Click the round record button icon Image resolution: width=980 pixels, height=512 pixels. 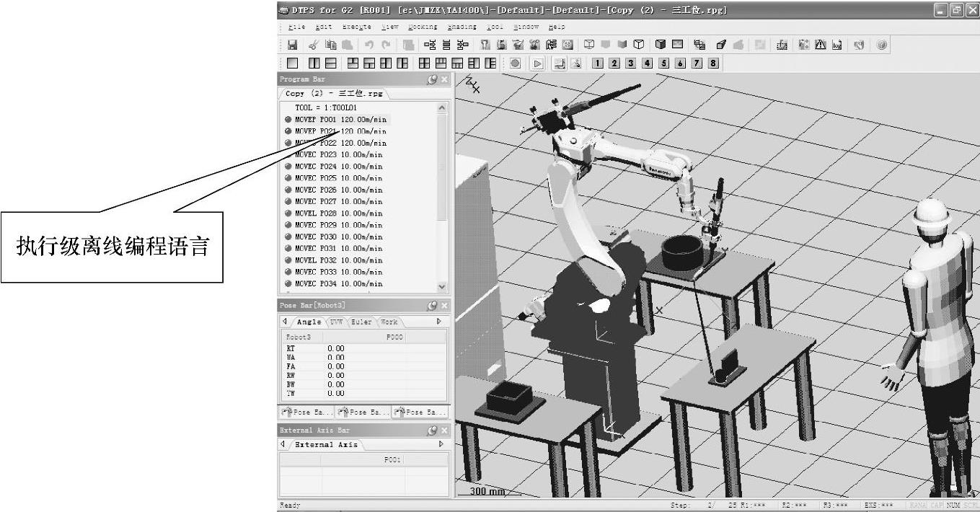(x=515, y=63)
